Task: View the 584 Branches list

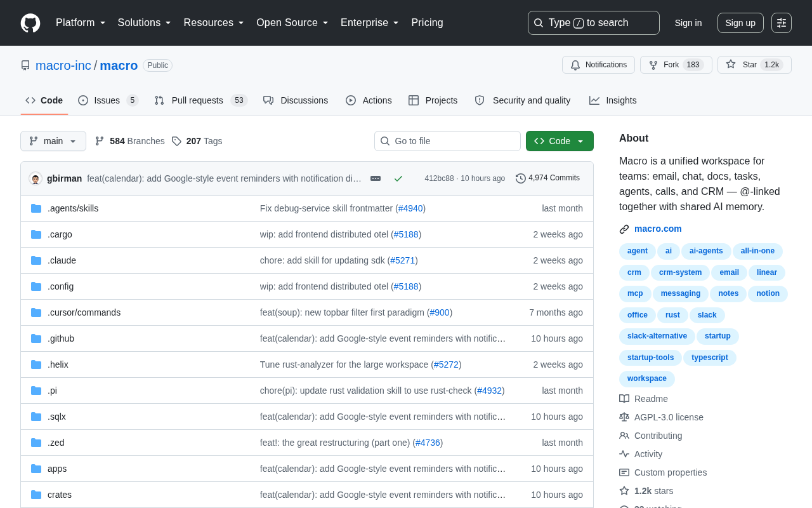Action: (130, 141)
